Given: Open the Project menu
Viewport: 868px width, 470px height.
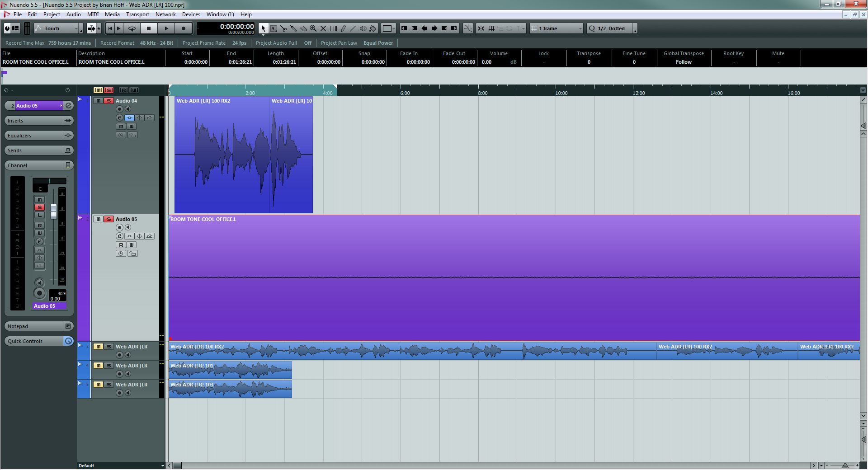Looking at the screenshot, I should 52,14.
